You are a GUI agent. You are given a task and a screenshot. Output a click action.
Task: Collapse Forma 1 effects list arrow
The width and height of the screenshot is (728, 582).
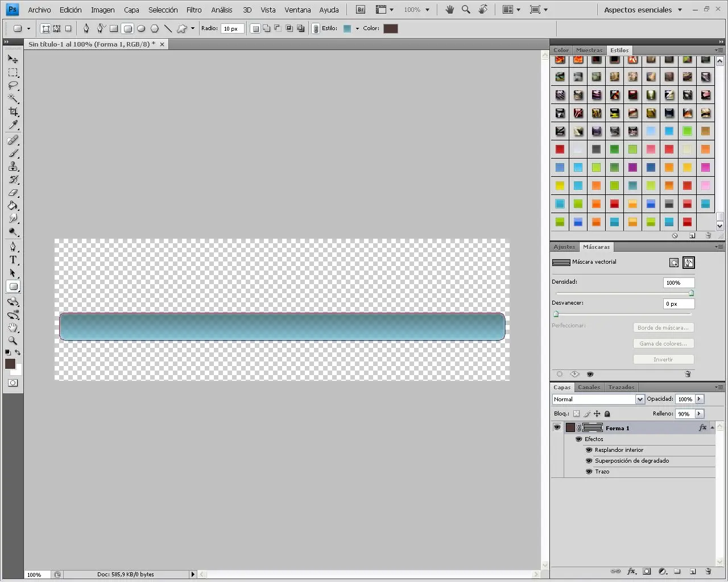pos(712,427)
